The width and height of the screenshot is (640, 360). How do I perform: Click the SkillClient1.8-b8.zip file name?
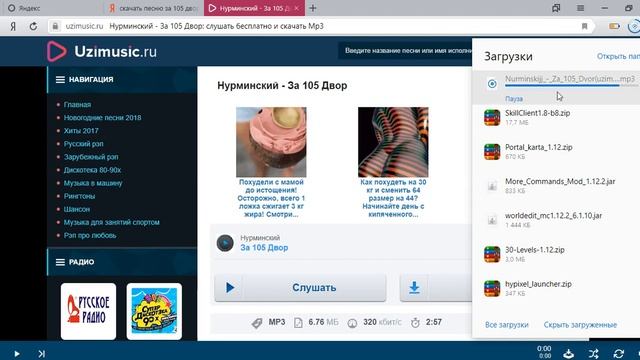(x=538, y=113)
